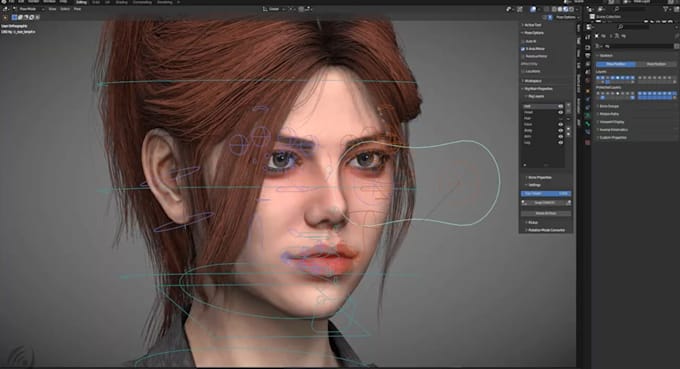Enable the Locations checkbox under Affect Only
The image size is (680, 369).
click(x=523, y=71)
